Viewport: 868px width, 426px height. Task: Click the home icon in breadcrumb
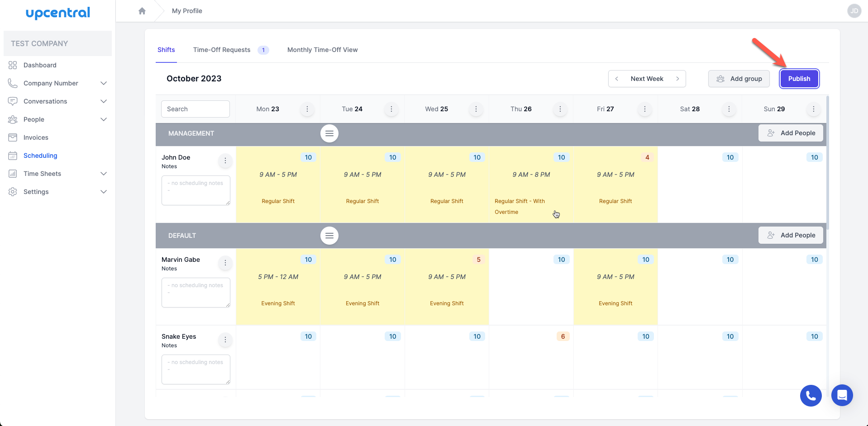click(142, 11)
